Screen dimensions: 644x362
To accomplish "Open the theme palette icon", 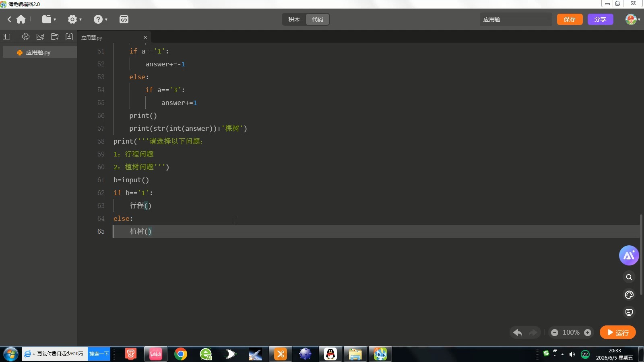I will coord(629,295).
